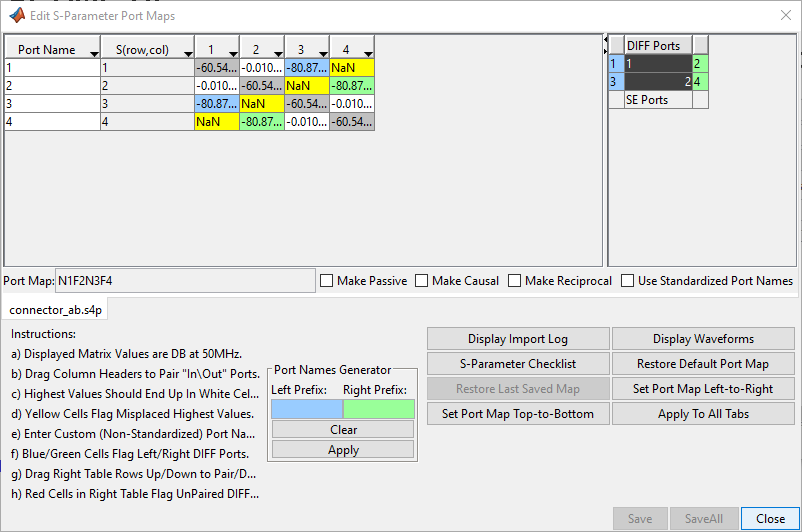Close the Edit S-Parameter Port Maps window
The image size is (802, 532).
point(786,15)
